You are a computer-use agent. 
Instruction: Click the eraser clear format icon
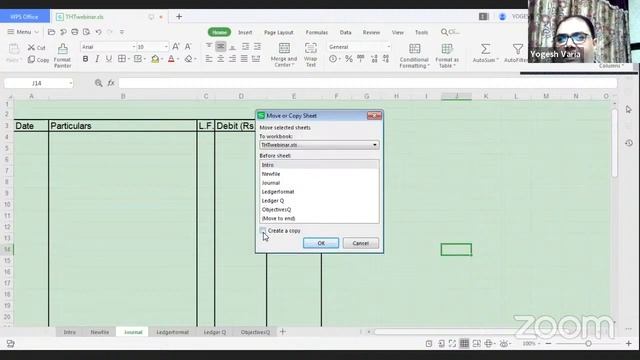188,59
